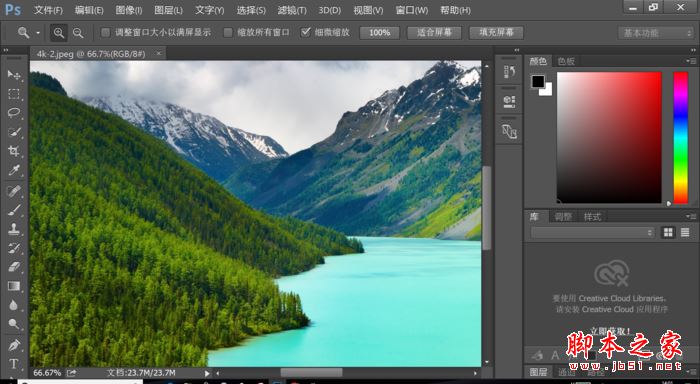Open the 图层(L) menu
The image size is (700, 384).
pyautogui.click(x=168, y=10)
